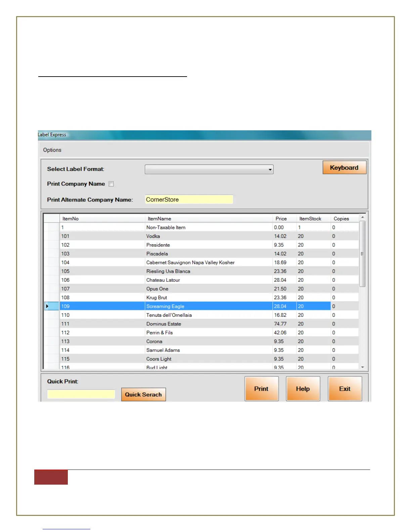The image size is (411, 532).
Task: Select the Chateau Latour row
Action: [201, 280]
